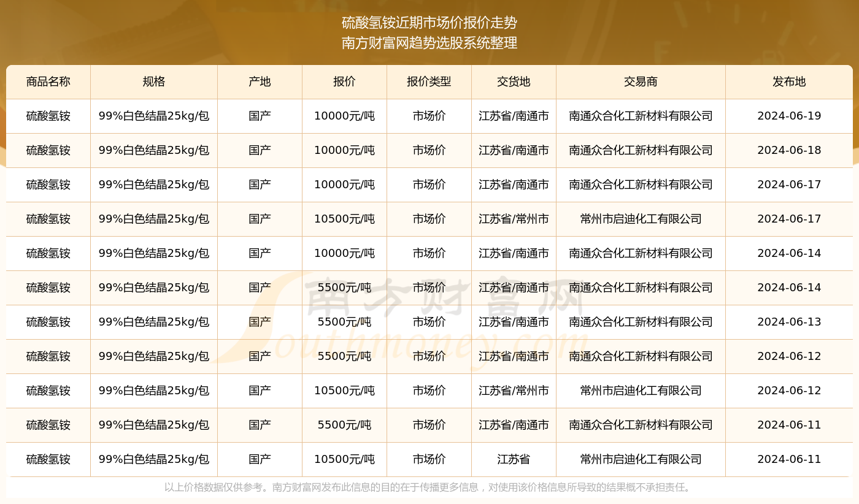
Task: Select the title 硫酸氢铵近期市场价报价走势
Action: [429, 23]
